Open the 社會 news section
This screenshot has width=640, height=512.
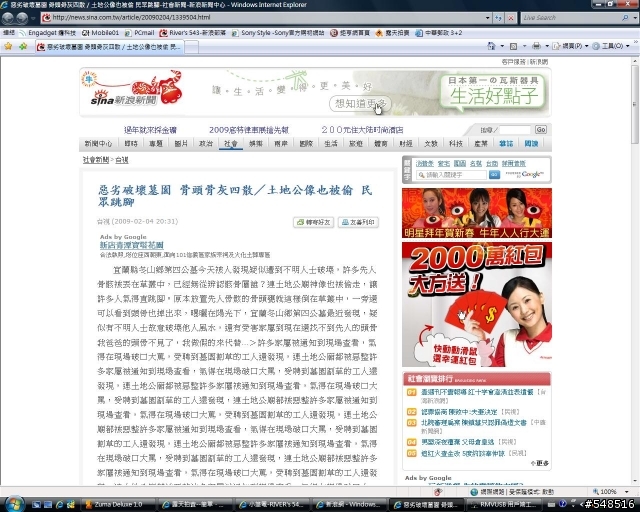[x=231, y=143]
